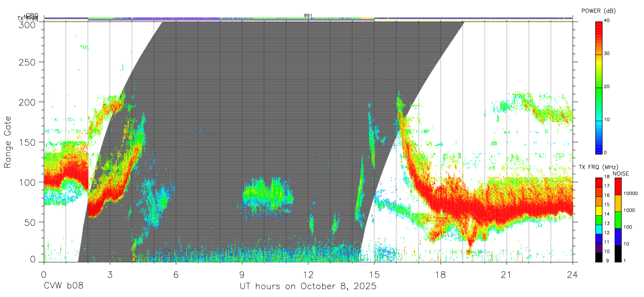The height and width of the screenshot is (297, 644).
Task: Click the cyan 12–13 MHz TX FRQ swatch
Action: tap(599, 229)
